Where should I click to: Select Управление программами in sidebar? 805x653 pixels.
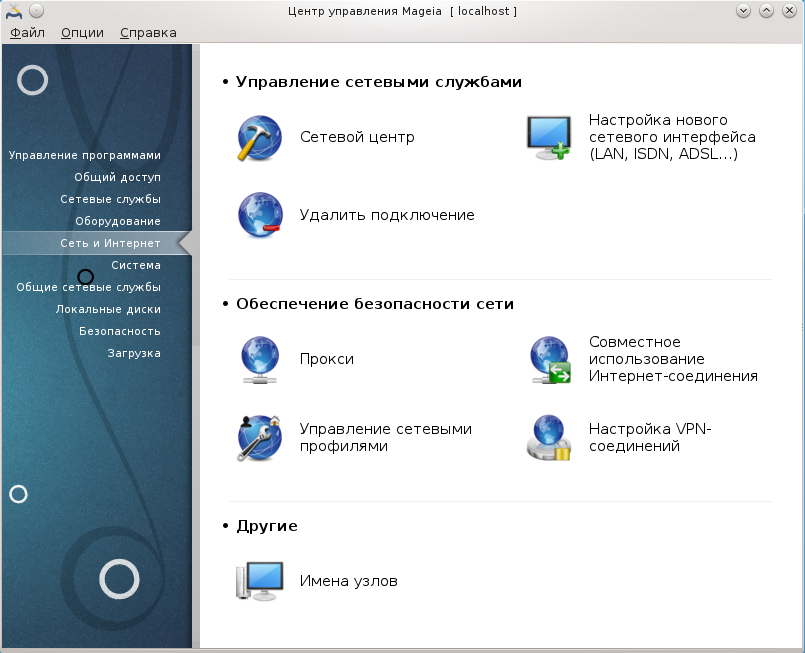tap(85, 155)
